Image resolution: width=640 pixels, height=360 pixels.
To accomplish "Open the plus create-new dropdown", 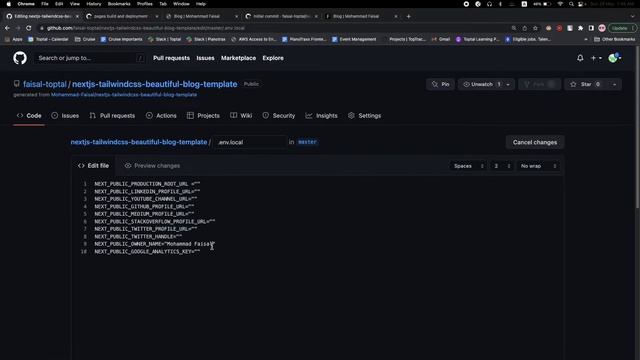I will coord(596,58).
